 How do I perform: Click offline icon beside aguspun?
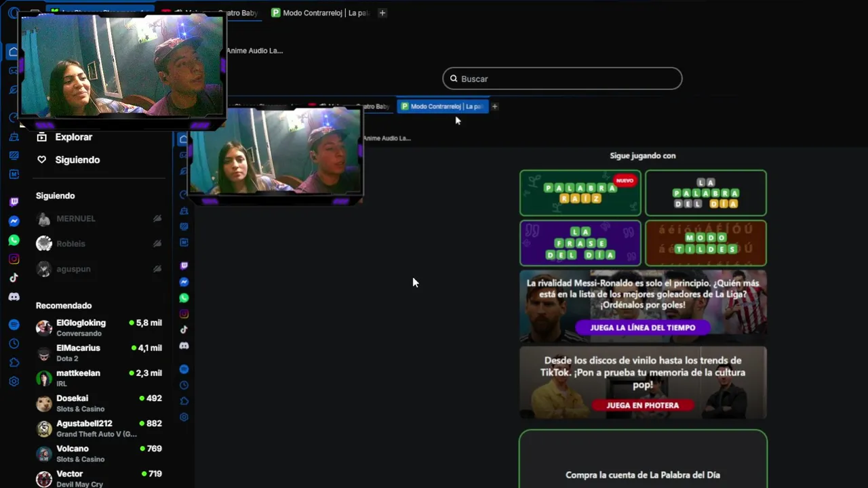point(157,268)
